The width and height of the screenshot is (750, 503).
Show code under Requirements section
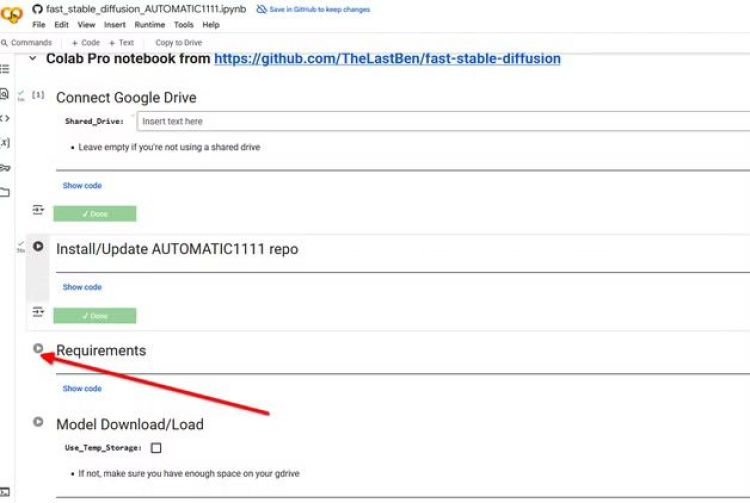click(82, 389)
